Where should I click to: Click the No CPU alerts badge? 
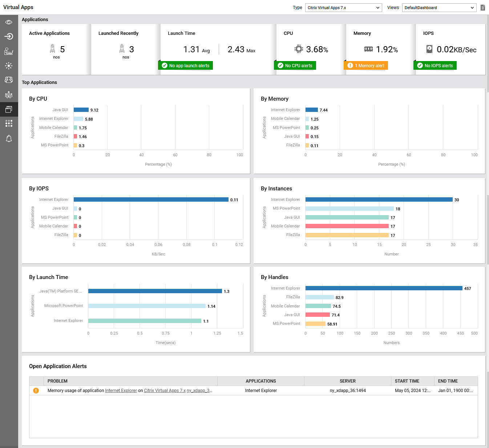pos(295,65)
